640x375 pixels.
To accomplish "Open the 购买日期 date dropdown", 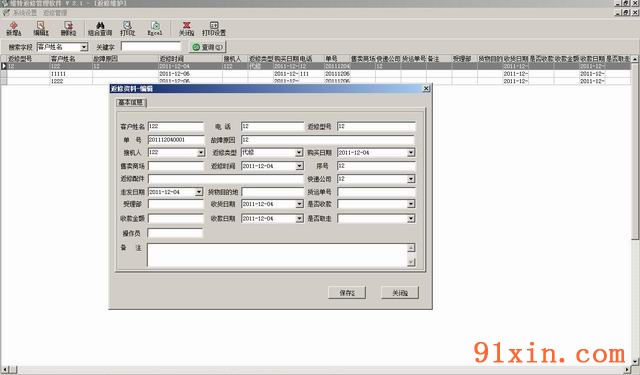I will point(411,153).
